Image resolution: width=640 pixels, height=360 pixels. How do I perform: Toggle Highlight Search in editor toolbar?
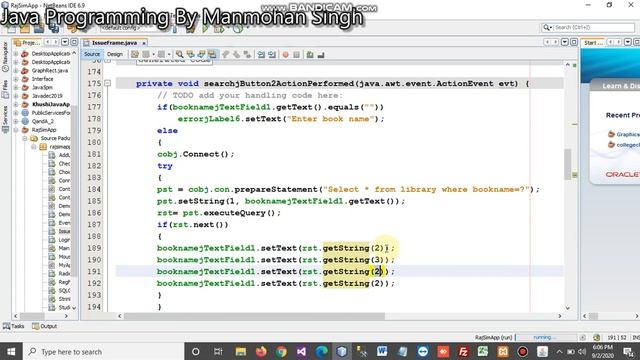click(x=212, y=54)
